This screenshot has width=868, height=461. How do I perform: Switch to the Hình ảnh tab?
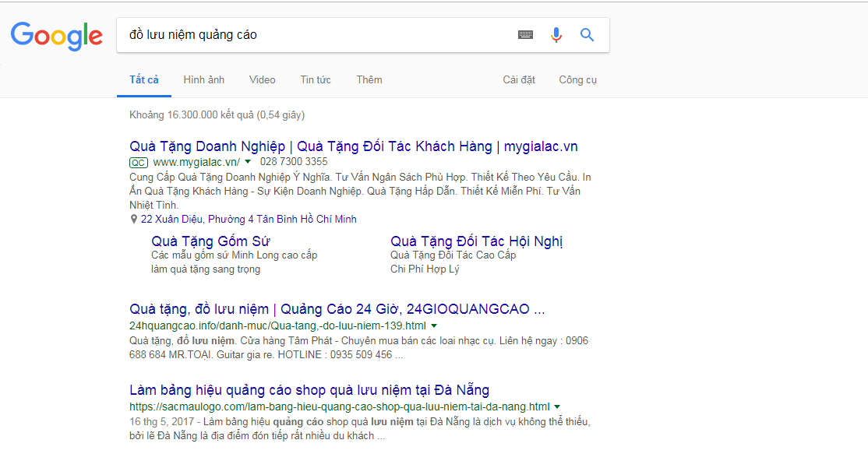coord(203,79)
